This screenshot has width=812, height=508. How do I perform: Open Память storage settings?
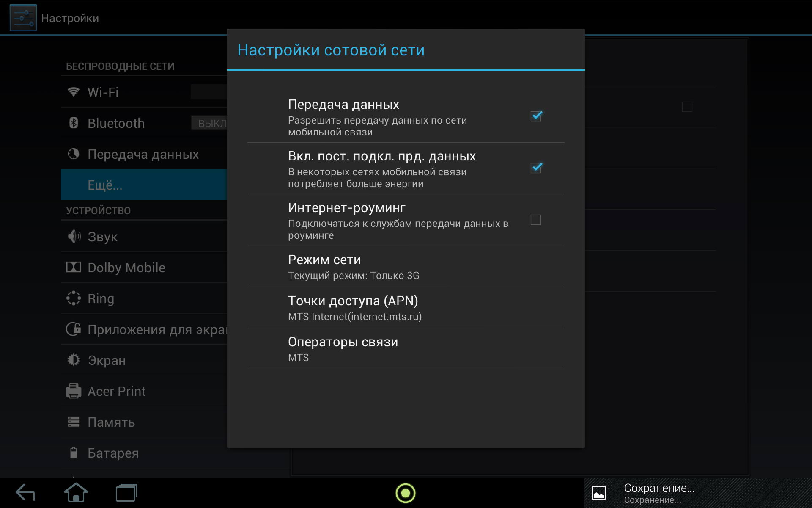click(x=144, y=422)
